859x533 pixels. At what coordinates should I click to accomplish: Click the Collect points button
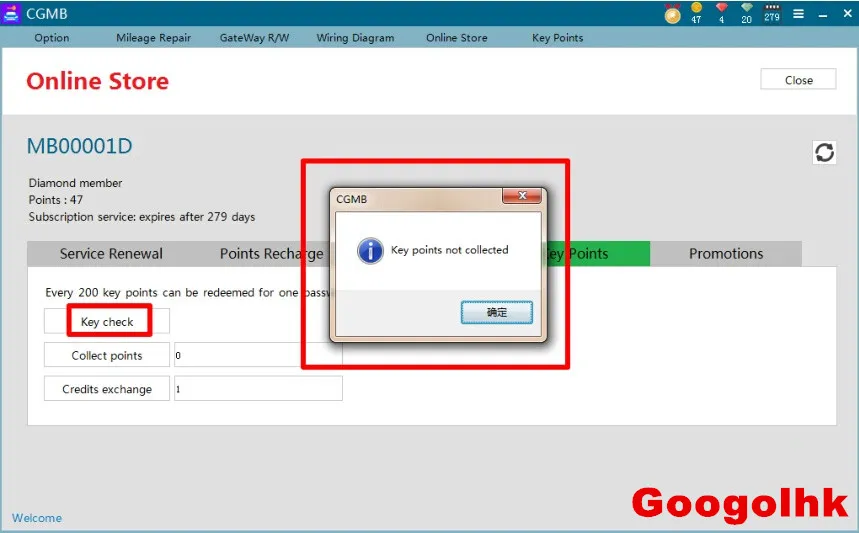[107, 356]
